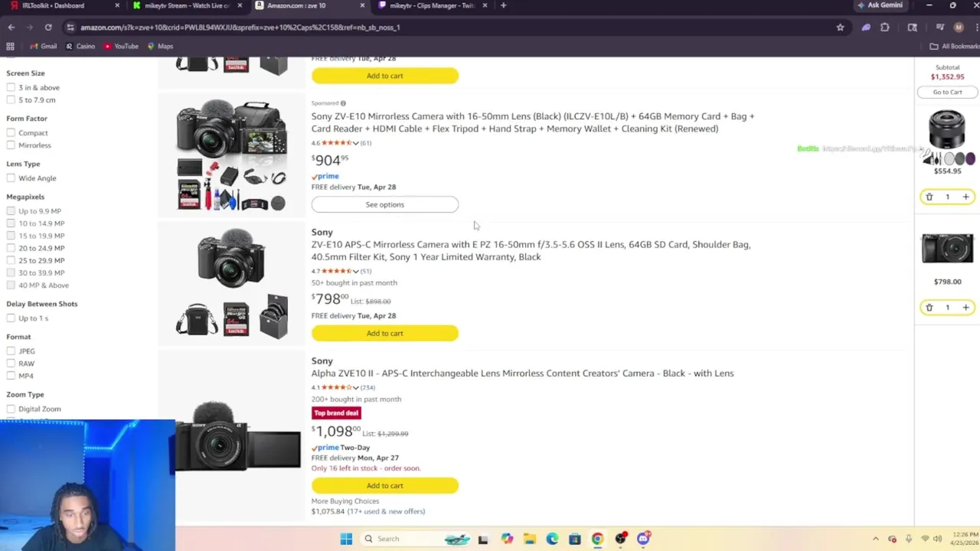Screen dimensions: 980x551
Task: Open Copilot from the taskbar
Action: (507, 539)
